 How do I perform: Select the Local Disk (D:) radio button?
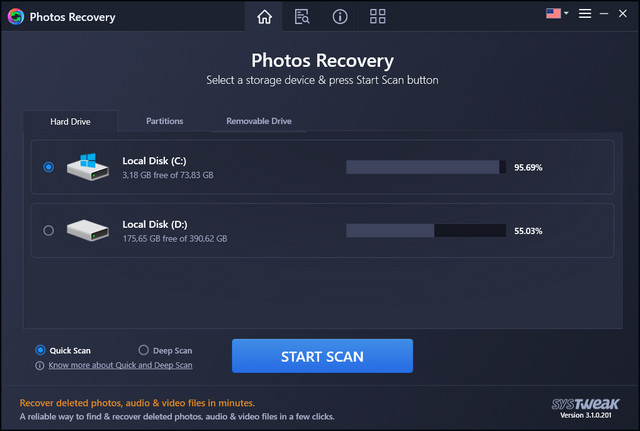(48, 231)
